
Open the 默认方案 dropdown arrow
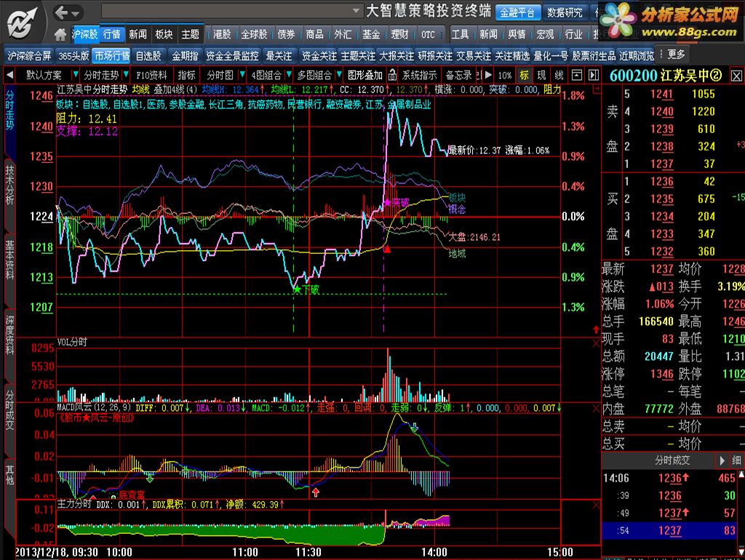click(x=75, y=75)
